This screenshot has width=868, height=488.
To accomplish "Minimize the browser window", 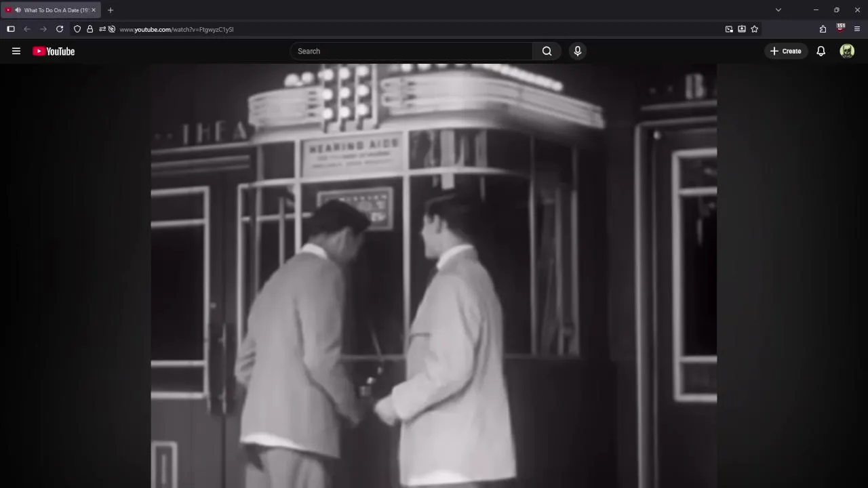I will coord(816,10).
